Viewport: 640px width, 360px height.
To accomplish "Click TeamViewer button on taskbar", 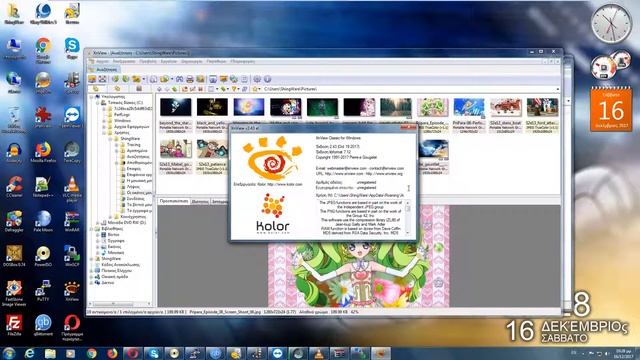I will 278,353.
